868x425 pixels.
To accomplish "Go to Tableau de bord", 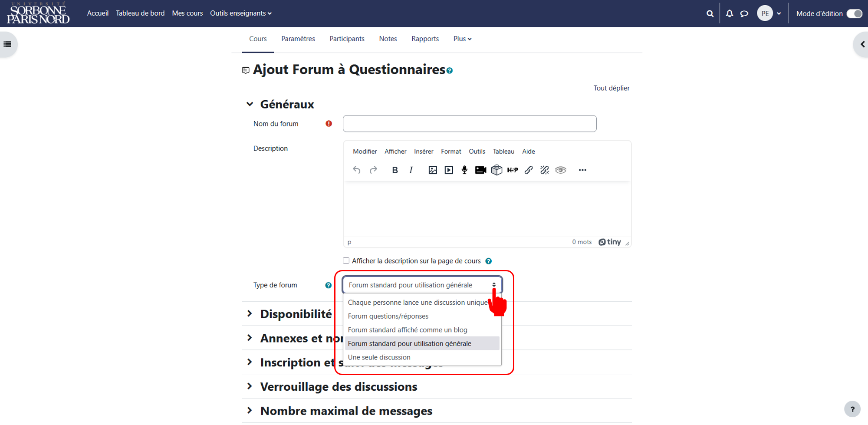I will [140, 13].
